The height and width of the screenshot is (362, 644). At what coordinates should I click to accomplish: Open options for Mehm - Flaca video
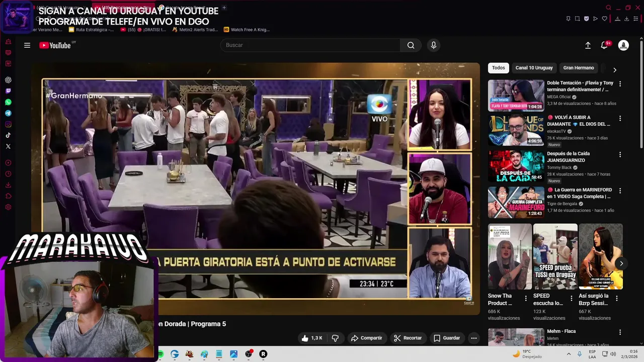pyautogui.click(x=620, y=332)
